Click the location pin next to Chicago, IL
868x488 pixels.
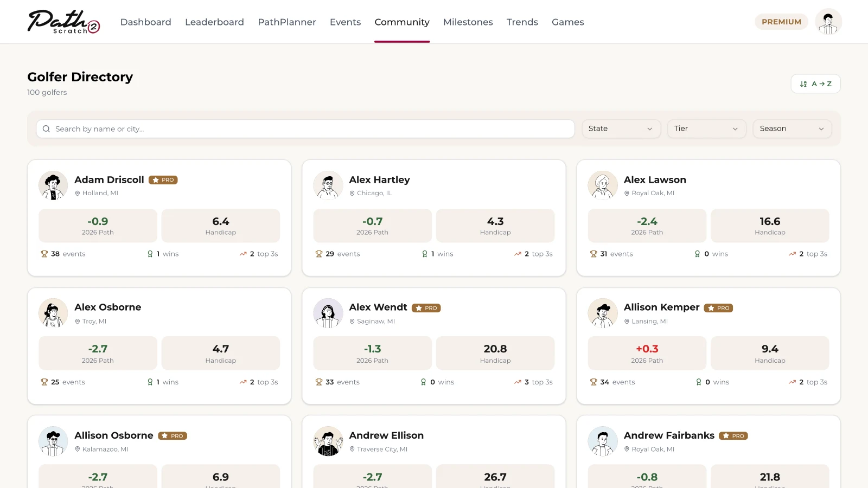pos(352,194)
